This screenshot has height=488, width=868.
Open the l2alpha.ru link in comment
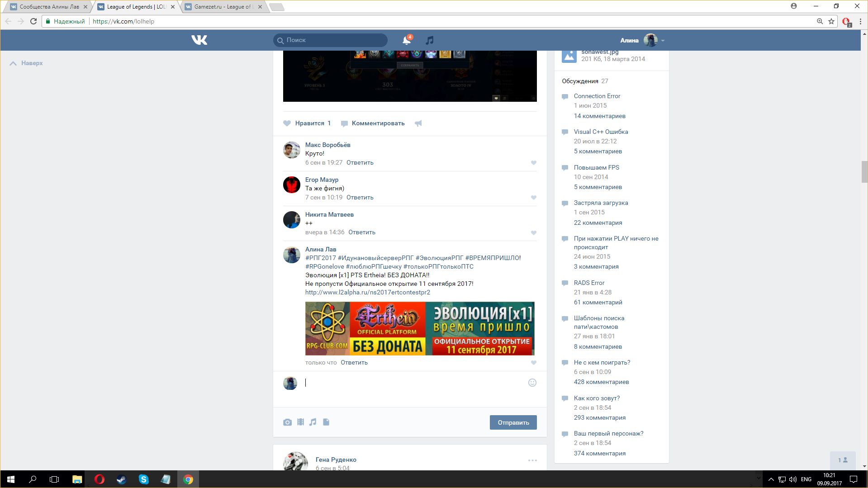368,293
